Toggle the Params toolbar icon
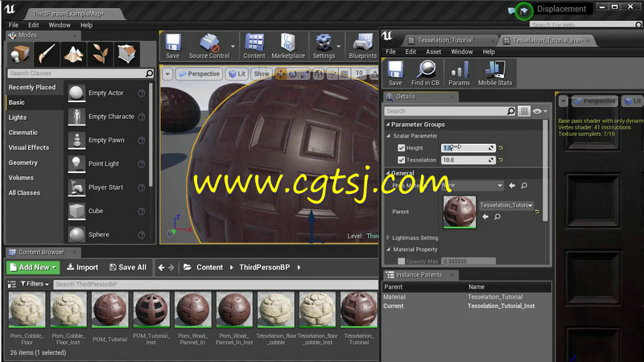644x362 pixels. coord(459,72)
